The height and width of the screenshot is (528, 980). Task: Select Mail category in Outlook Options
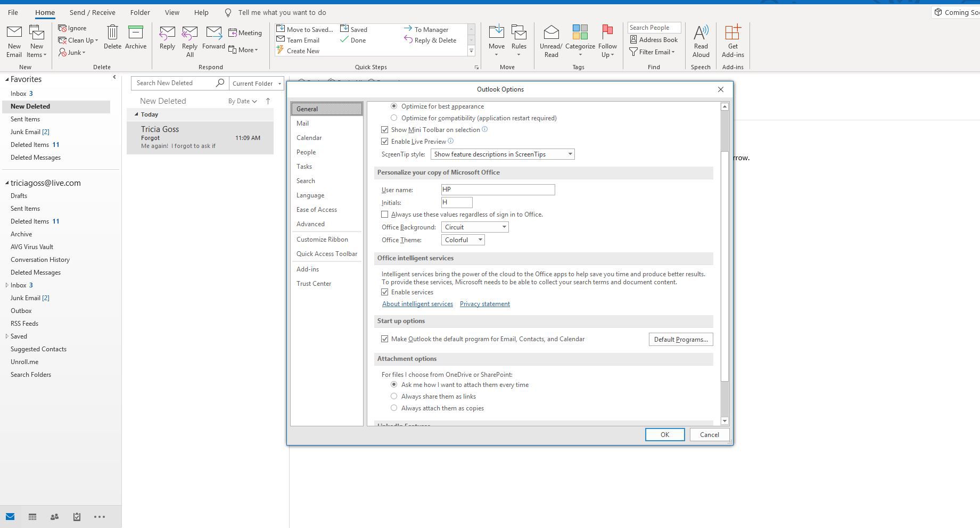point(327,123)
